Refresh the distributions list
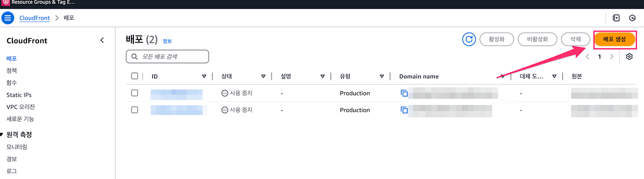 pos(469,39)
